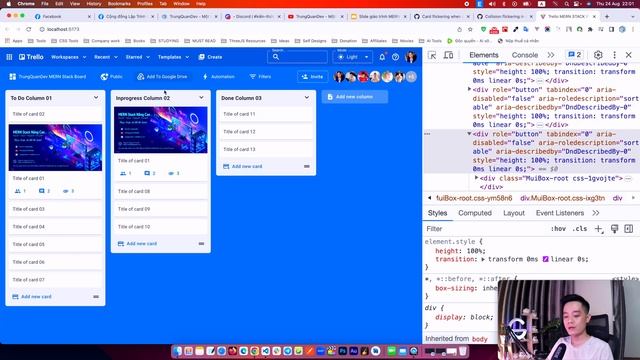Open the Trello apps grid icon
This screenshot has width=640, height=360.
[x=9, y=57]
